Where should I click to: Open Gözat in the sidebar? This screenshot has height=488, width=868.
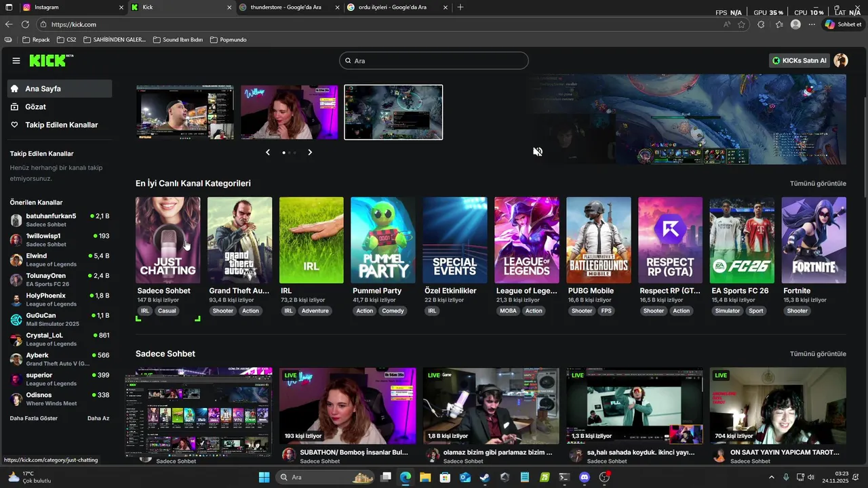click(x=60, y=107)
